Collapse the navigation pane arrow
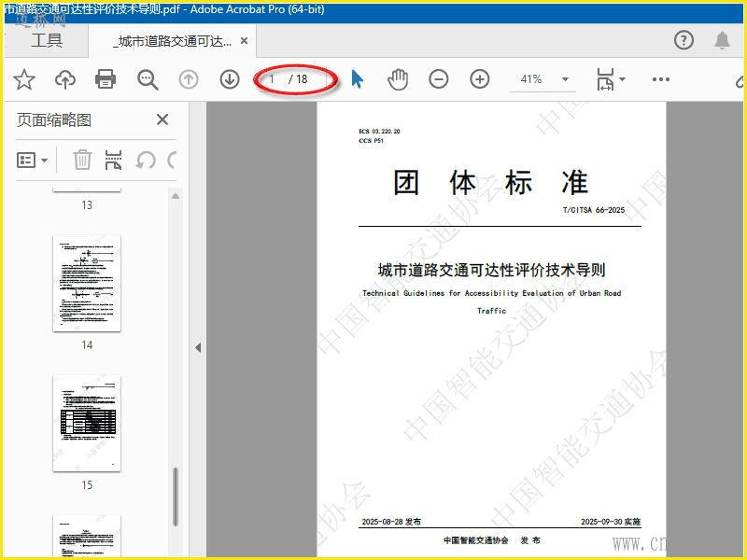 [198, 347]
